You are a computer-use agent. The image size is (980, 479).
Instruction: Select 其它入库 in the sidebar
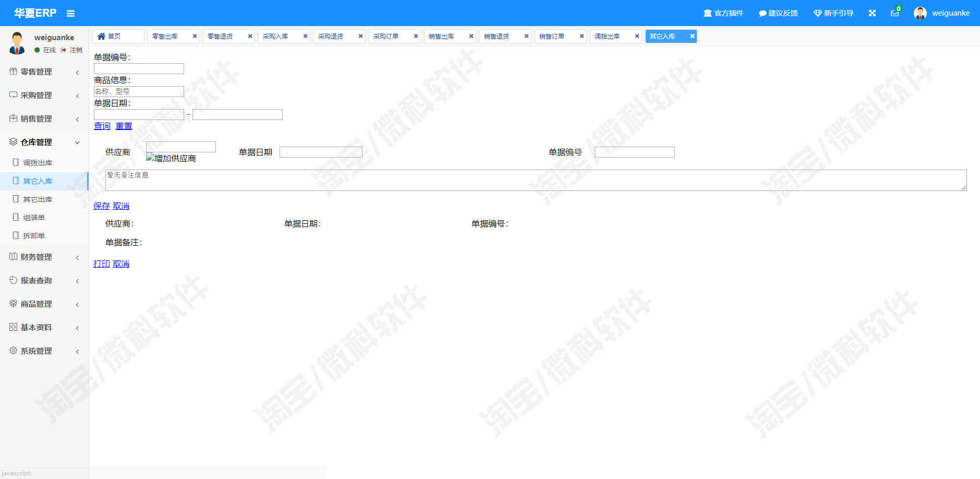tap(44, 181)
